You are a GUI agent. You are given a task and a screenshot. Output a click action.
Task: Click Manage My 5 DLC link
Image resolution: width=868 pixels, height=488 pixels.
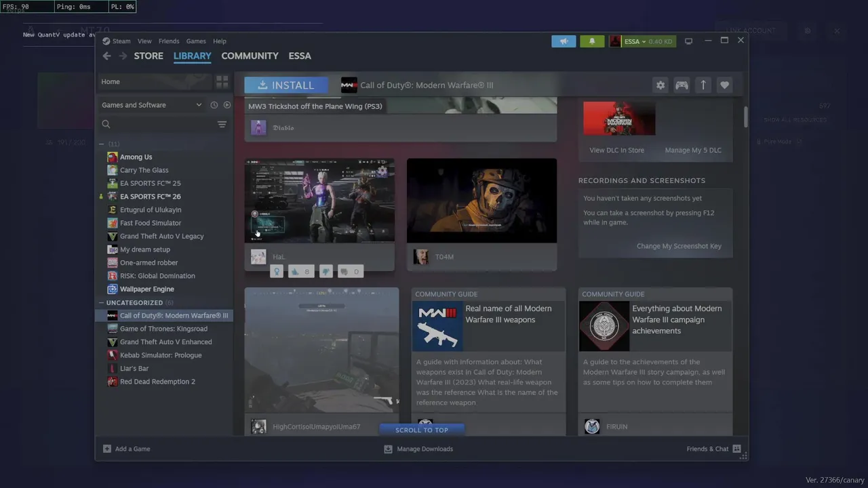[693, 150]
